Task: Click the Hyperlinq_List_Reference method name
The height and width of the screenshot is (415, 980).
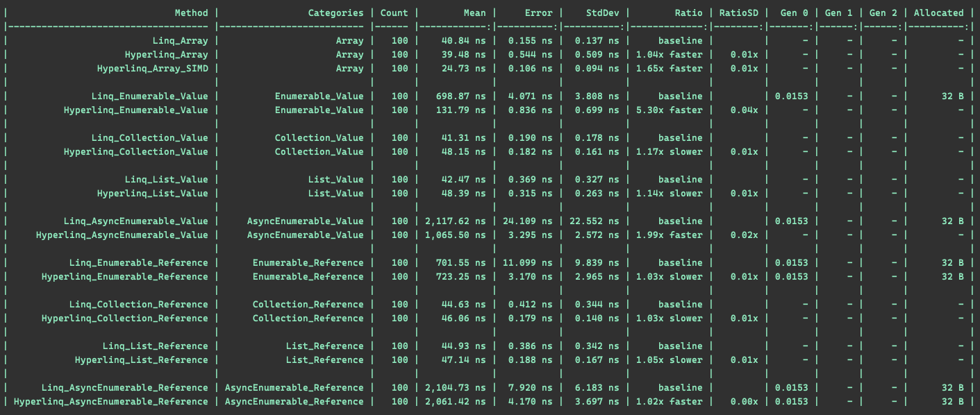Action: 141,359
